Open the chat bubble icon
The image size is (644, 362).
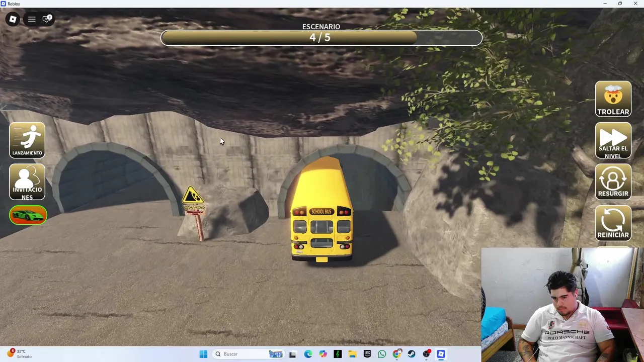[47, 19]
